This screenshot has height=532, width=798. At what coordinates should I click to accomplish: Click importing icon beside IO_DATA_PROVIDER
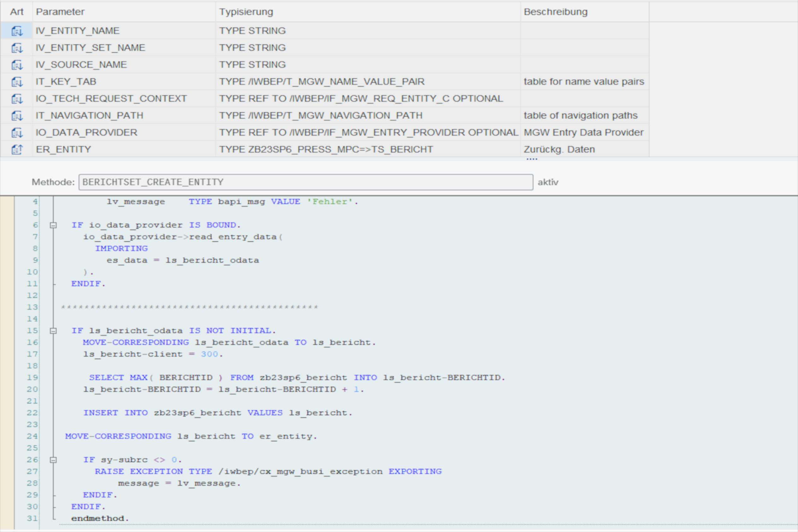(17, 133)
